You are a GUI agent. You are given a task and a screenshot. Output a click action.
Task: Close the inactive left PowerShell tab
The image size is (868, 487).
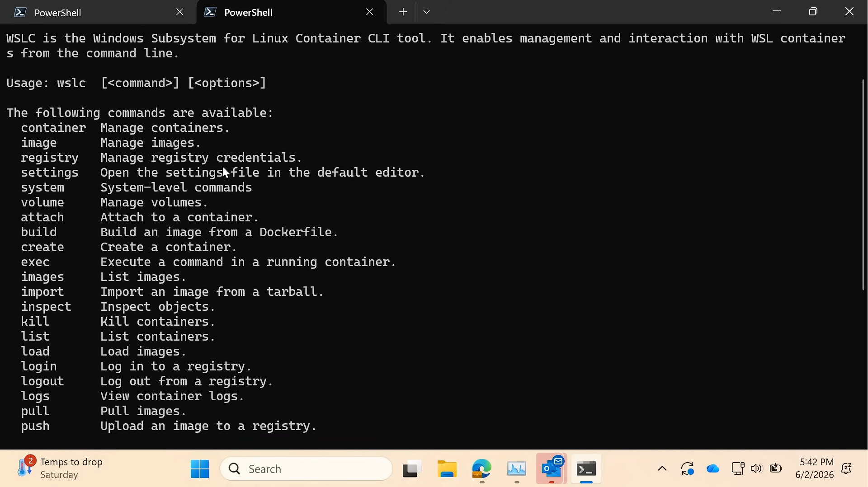180,12
